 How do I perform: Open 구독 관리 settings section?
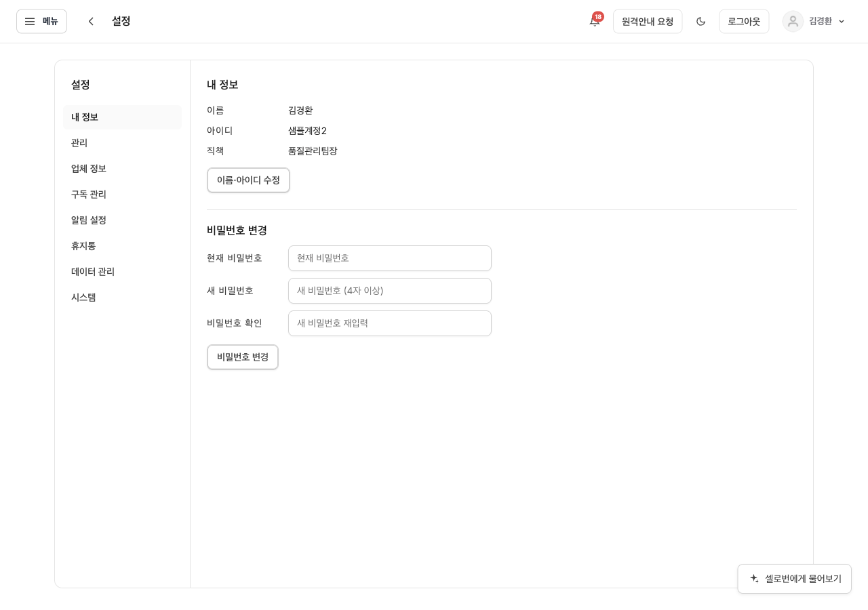pos(122,195)
